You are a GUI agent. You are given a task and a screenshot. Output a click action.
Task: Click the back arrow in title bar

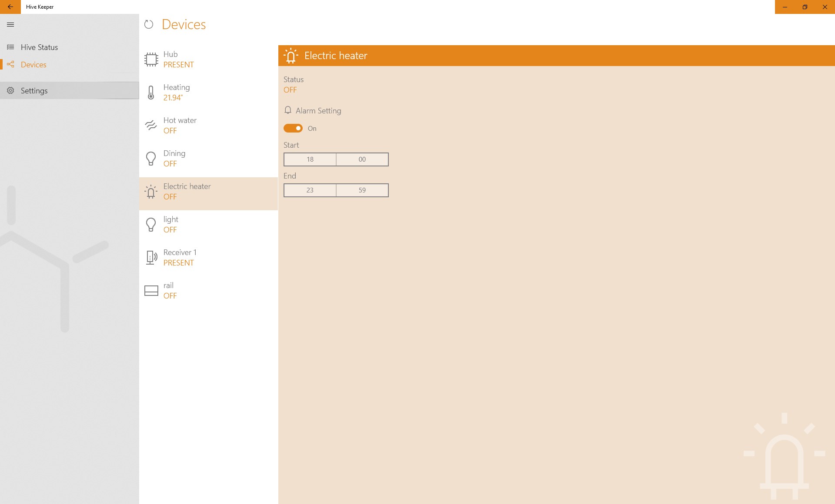tap(10, 7)
